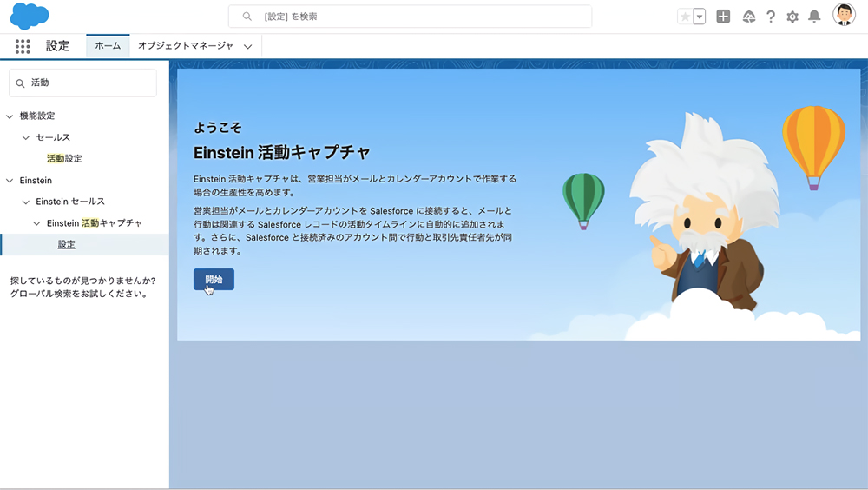Open 活動設定 in the sidebar

(x=64, y=158)
